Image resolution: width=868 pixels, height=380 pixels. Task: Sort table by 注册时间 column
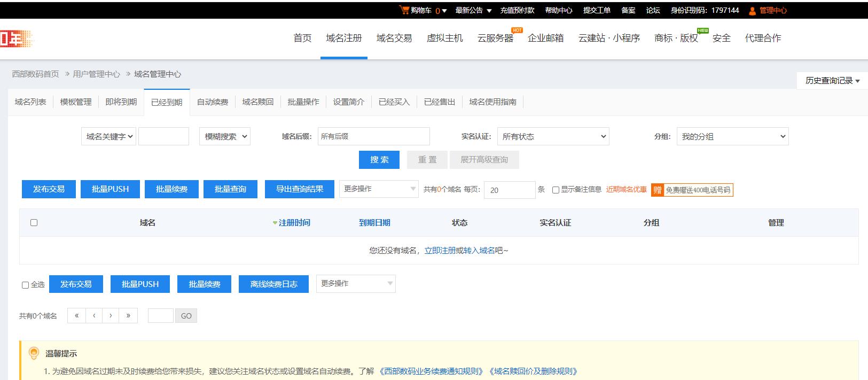click(x=294, y=223)
